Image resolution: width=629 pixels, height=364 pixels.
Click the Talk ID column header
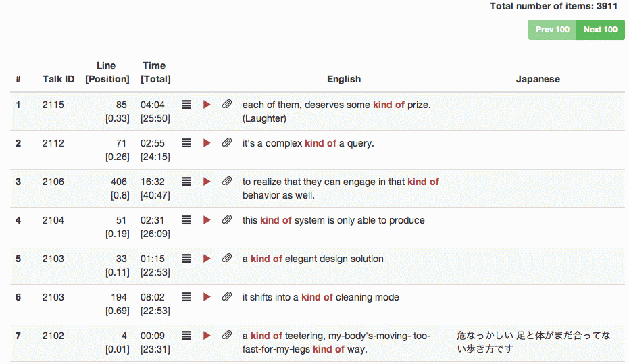pyautogui.click(x=58, y=79)
